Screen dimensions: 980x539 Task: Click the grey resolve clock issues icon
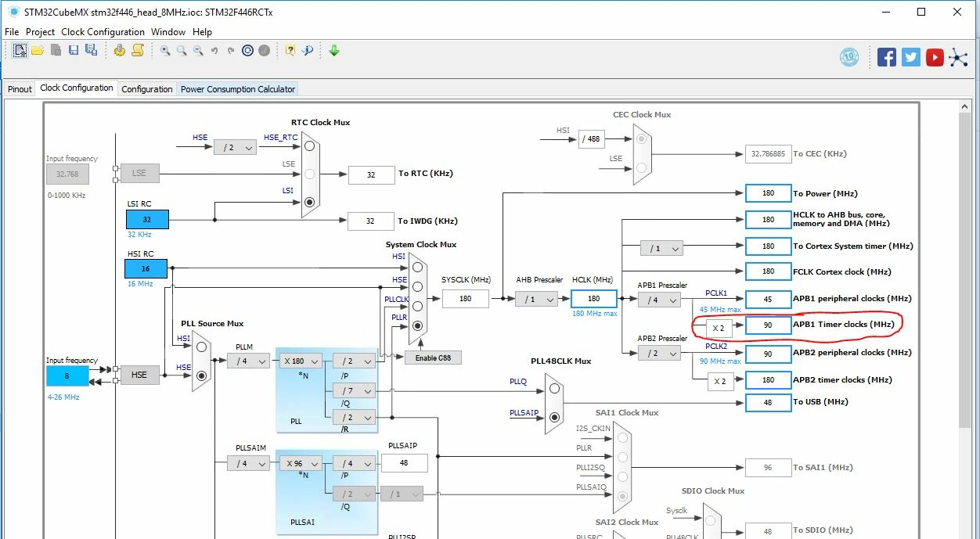[x=265, y=51]
